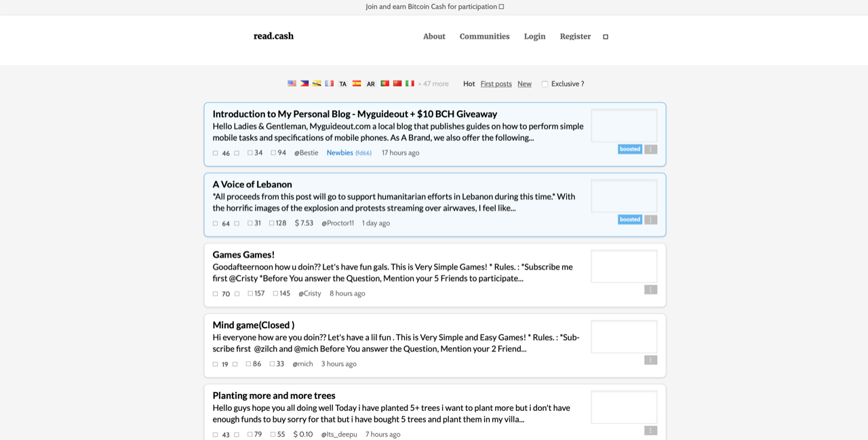Screen dimensions: 868x440
Task: Open the Communities page
Action: [x=484, y=37]
